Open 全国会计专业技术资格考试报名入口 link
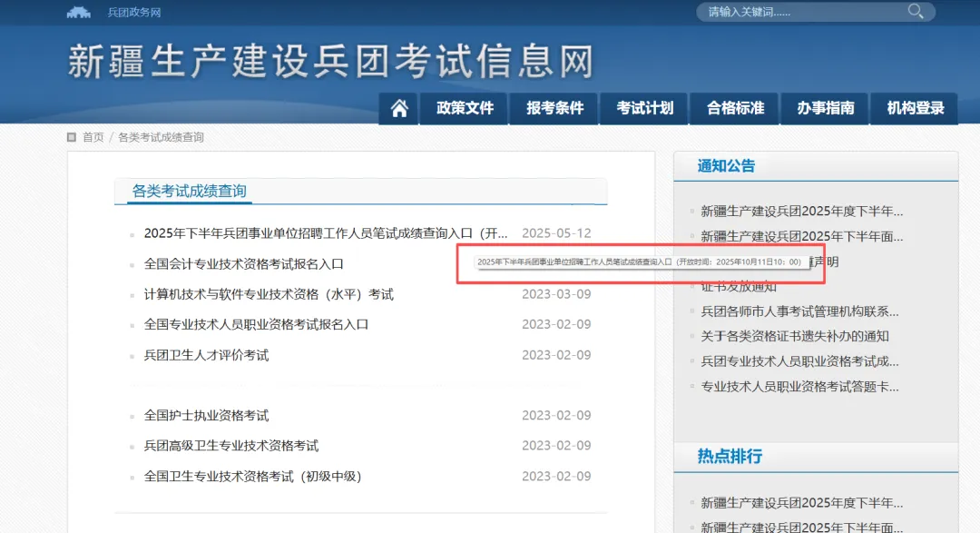980x533 pixels. (243, 264)
